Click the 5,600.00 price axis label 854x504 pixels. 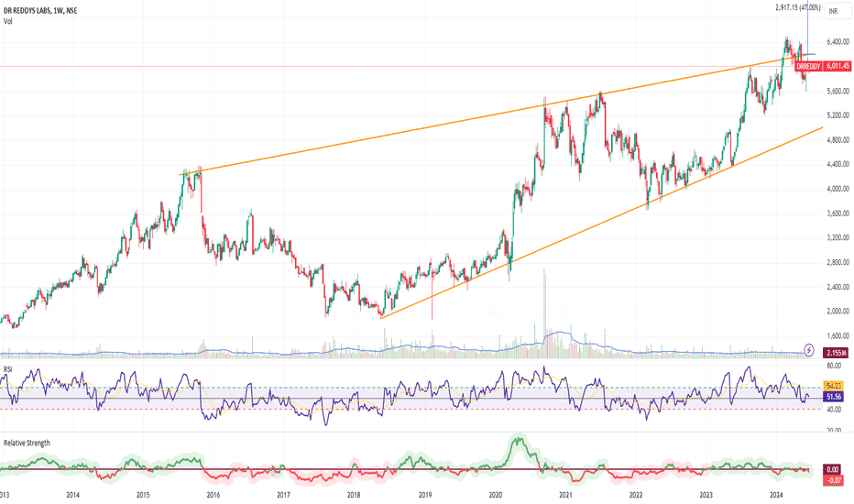pos(838,91)
